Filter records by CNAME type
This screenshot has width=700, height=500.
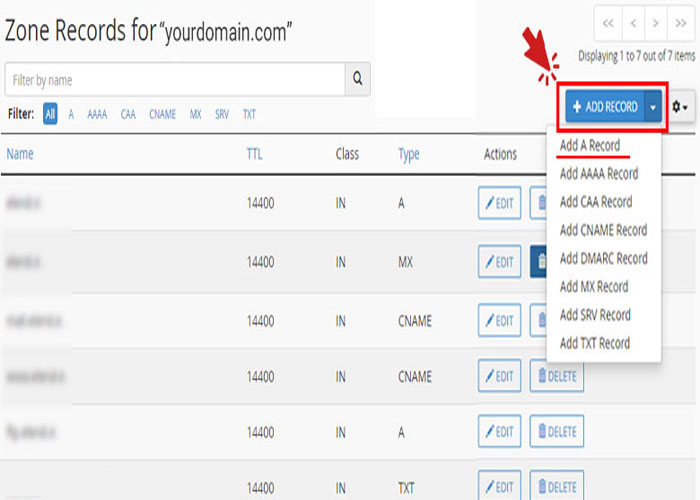click(162, 115)
